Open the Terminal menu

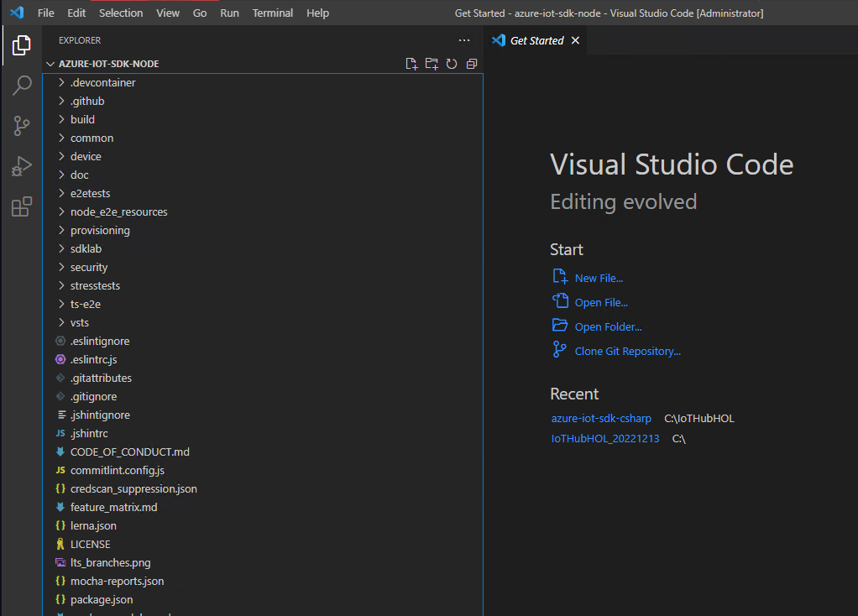click(x=273, y=13)
